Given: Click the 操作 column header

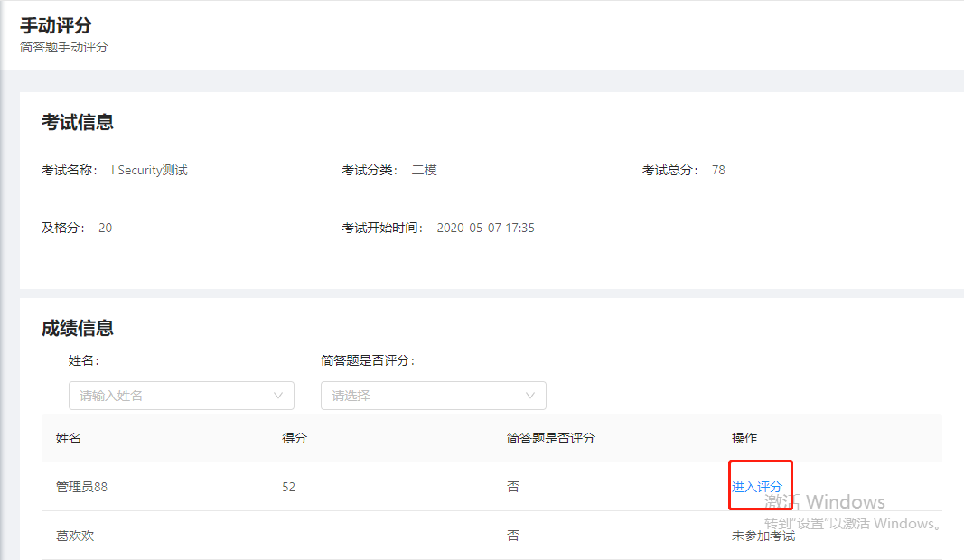Looking at the screenshot, I should click(x=744, y=438).
